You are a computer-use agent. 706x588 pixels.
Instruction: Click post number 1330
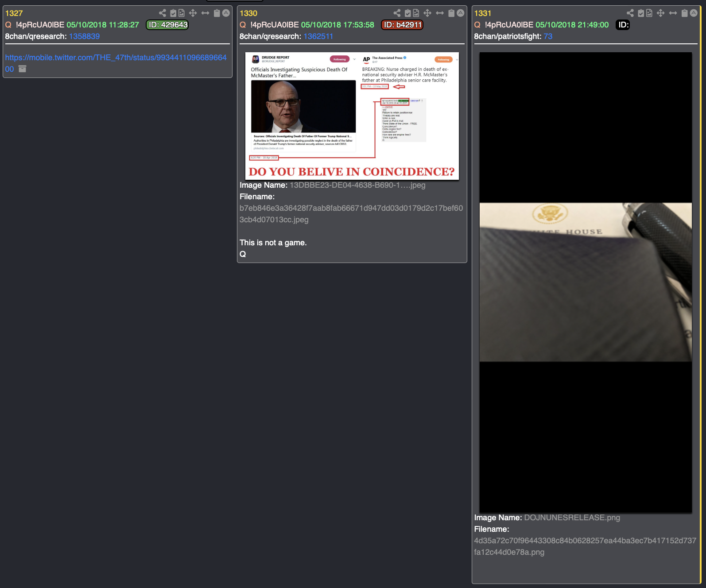coord(248,13)
